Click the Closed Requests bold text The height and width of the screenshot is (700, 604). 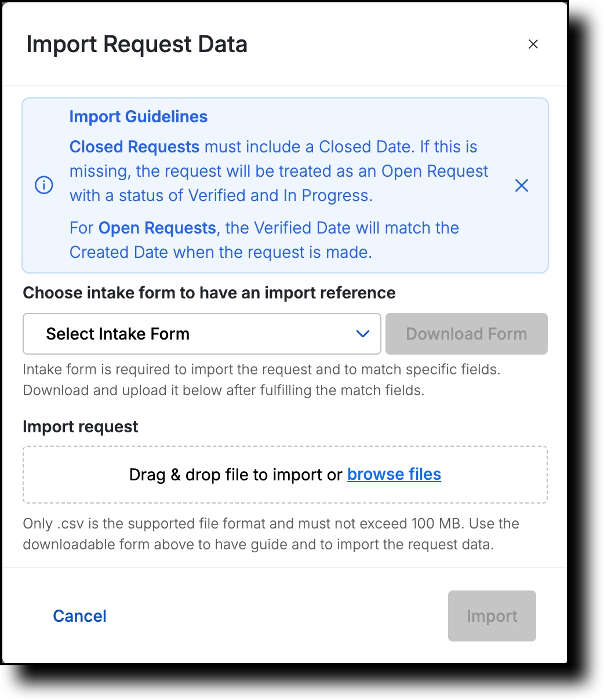134,147
